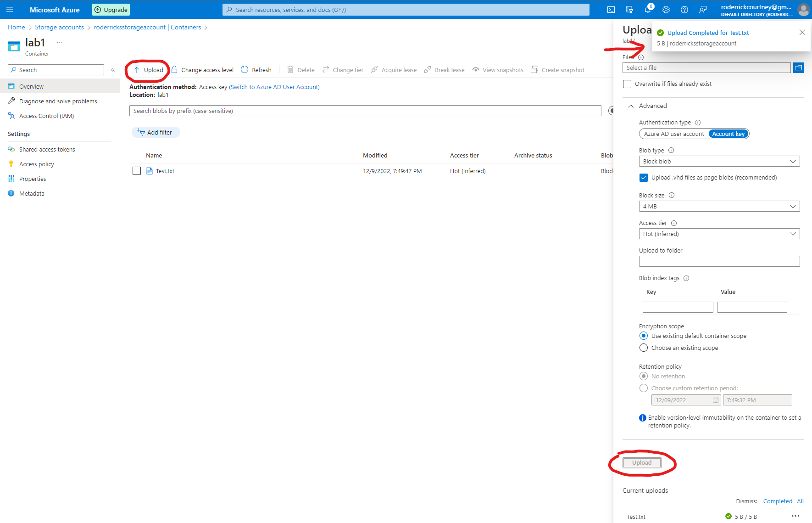Select the Choose an existing scope option
812x523 pixels.
(643, 348)
